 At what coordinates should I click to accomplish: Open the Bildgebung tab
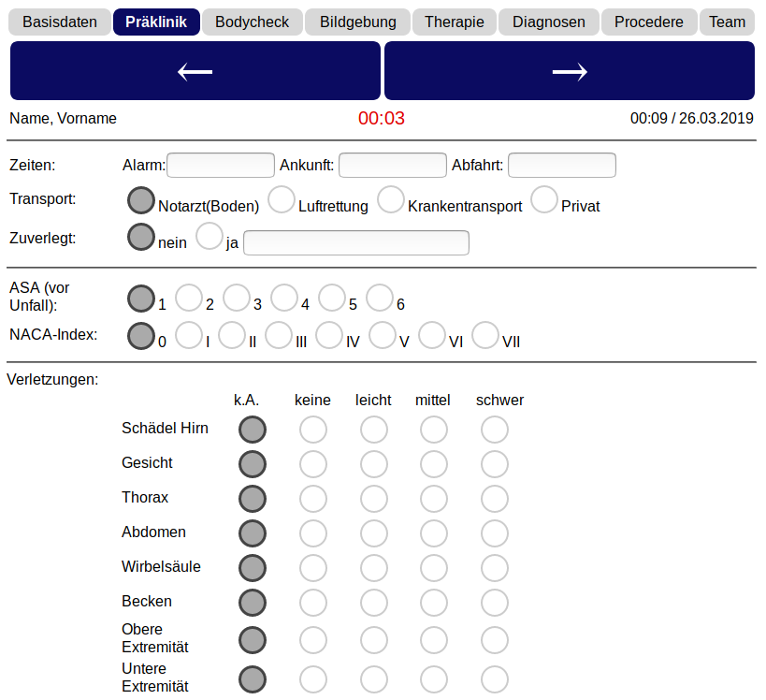(357, 22)
